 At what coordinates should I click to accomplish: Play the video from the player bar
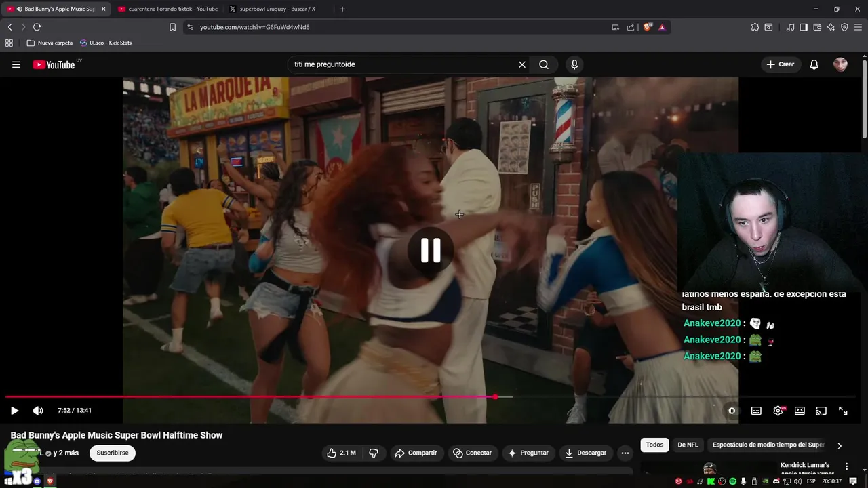(14, 411)
